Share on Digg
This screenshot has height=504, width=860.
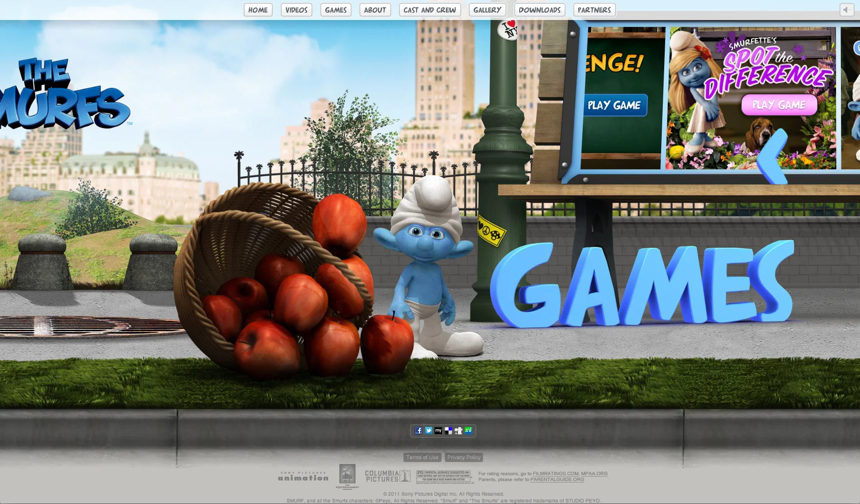458,430
